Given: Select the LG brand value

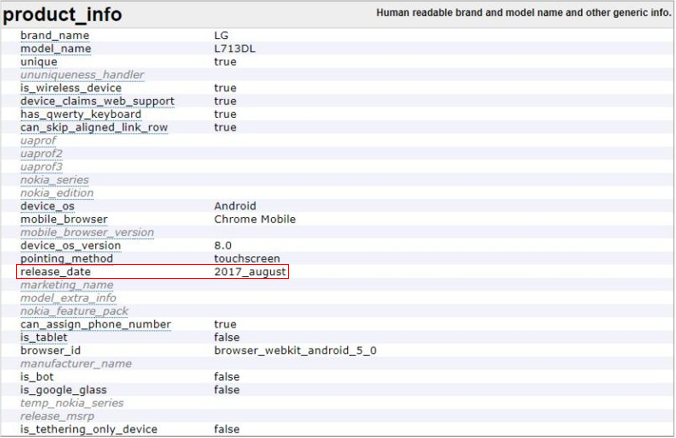Looking at the screenshot, I should point(221,35).
